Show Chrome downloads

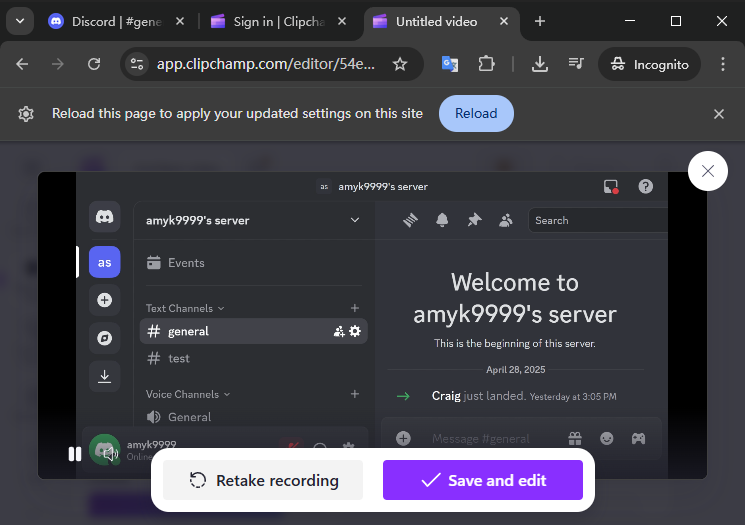(x=540, y=64)
